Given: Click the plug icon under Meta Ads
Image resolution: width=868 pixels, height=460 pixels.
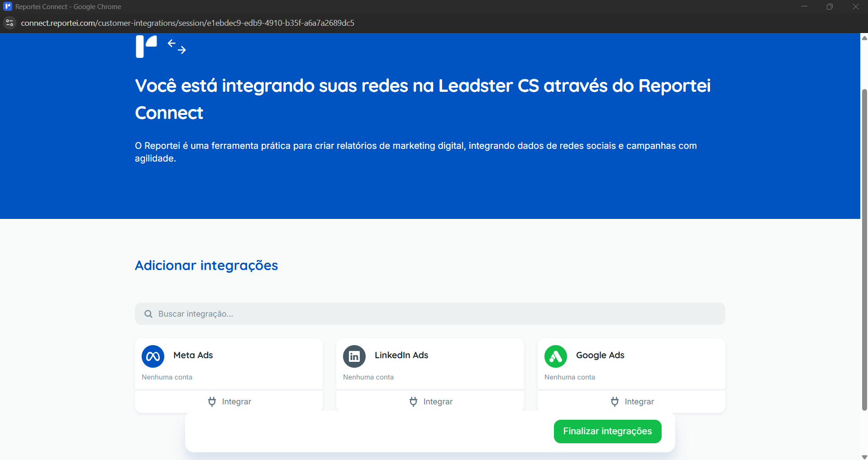Looking at the screenshot, I should pyautogui.click(x=212, y=402).
